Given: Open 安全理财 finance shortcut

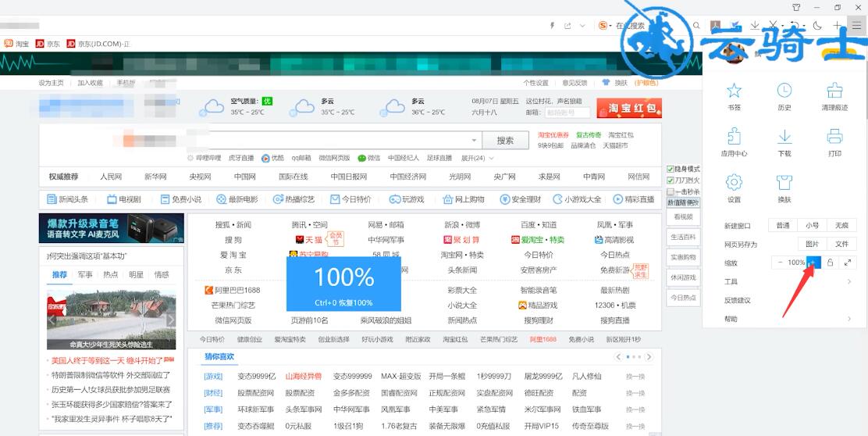Looking at the screenshot, I should [521, 199].
